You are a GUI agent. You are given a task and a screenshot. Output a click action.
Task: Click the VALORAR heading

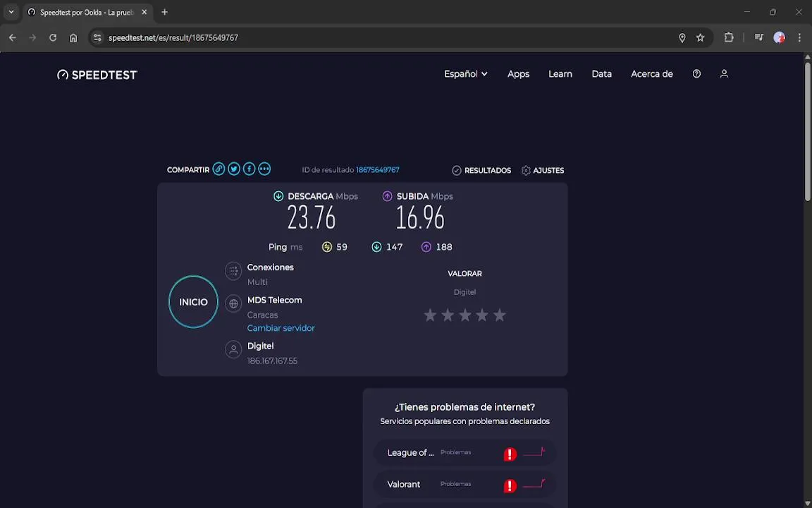point(465,273)
